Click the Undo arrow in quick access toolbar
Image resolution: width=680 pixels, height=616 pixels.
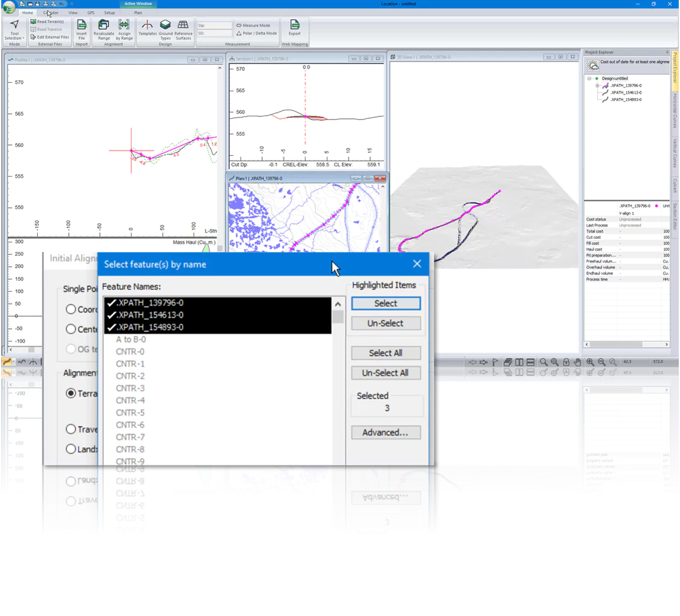tap(61, 4)
